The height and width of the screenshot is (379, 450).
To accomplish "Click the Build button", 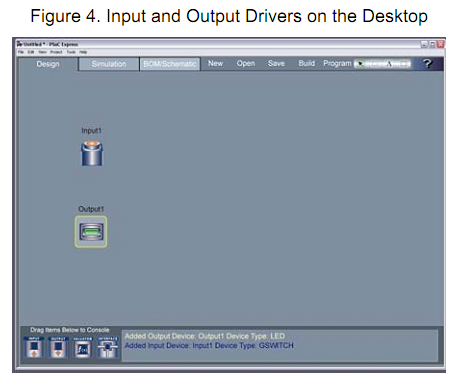I will point(306,63).
